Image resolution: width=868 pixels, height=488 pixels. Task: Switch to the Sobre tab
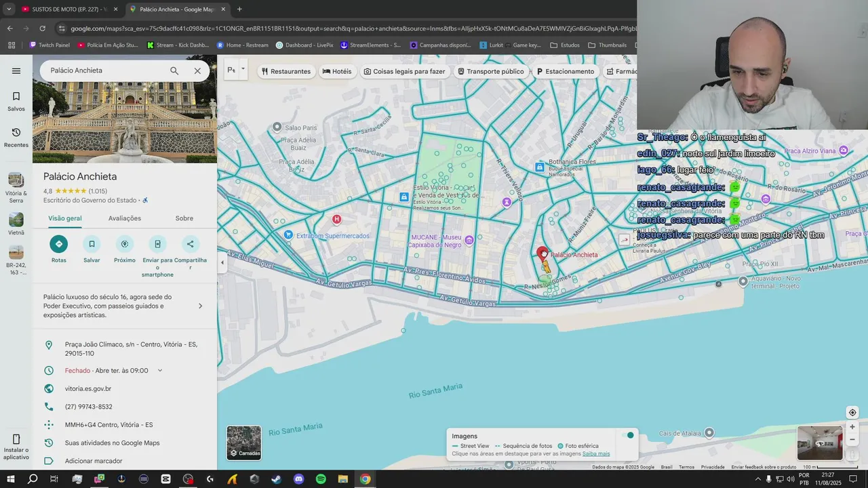184,218
